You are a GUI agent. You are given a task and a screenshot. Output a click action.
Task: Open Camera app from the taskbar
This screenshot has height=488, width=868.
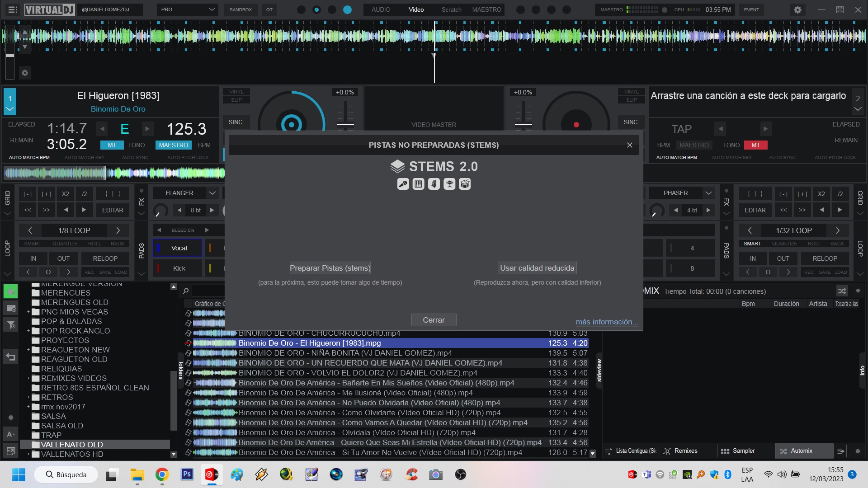(x=435, y=474)
